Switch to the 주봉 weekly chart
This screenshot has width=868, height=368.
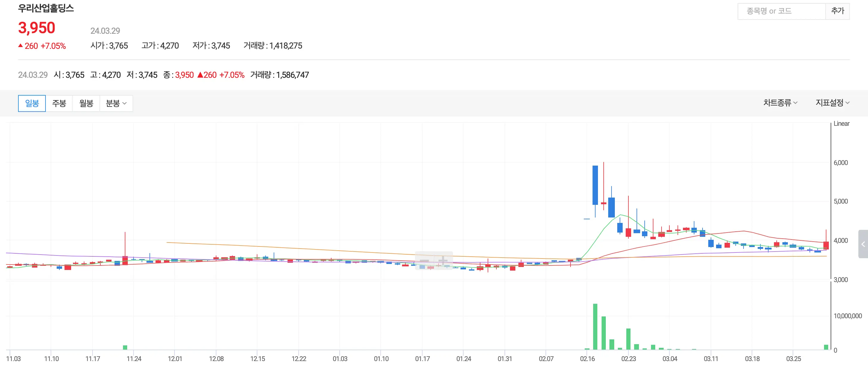click(59, 103)
